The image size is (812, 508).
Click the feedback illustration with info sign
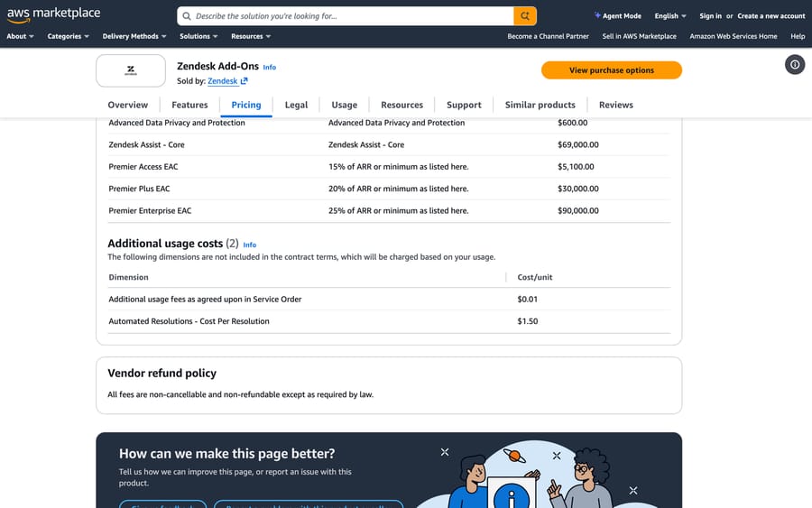click(x=539, y=474)
